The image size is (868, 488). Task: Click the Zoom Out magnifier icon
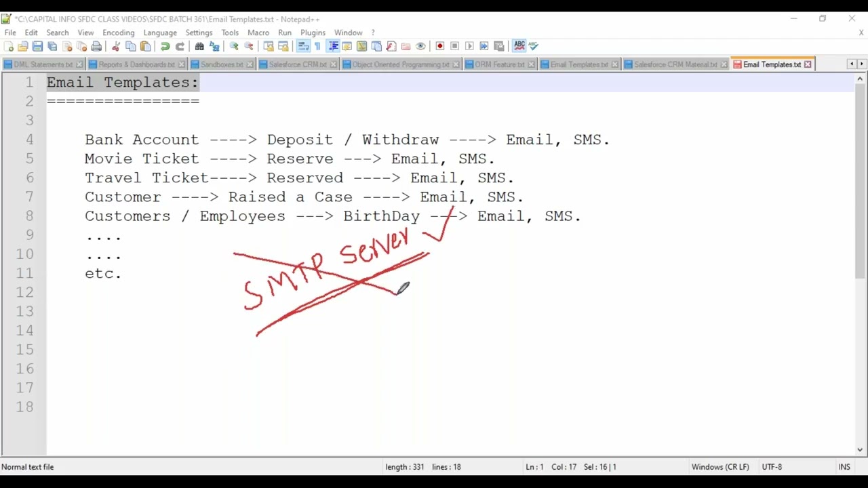point(249,46)
